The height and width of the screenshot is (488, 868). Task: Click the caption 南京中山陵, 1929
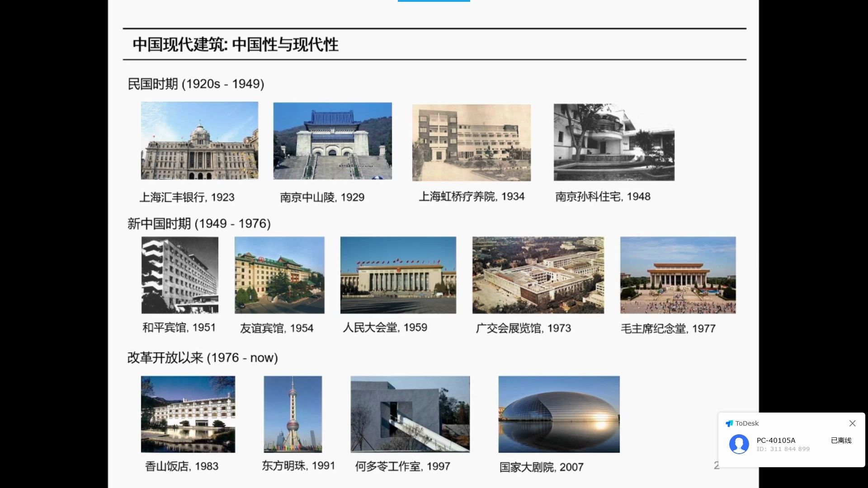click(x=322, y=197)
